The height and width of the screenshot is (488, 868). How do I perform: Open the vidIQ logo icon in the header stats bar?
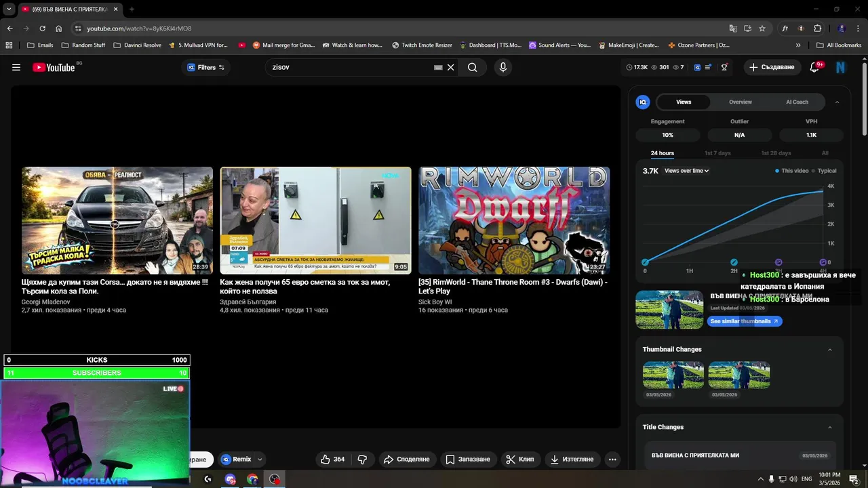pyautogui.click(x=697, y=67)
